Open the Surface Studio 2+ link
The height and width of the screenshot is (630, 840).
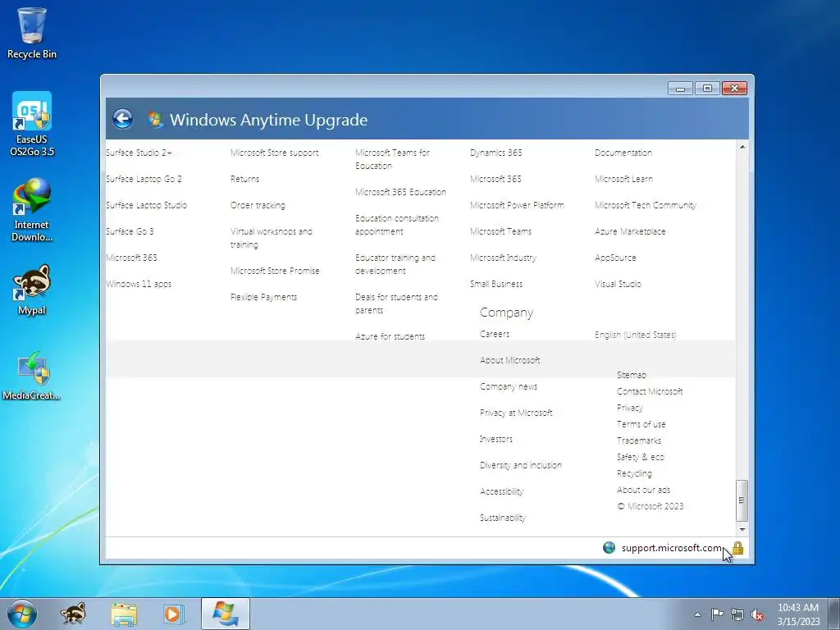tap(139, 153)
